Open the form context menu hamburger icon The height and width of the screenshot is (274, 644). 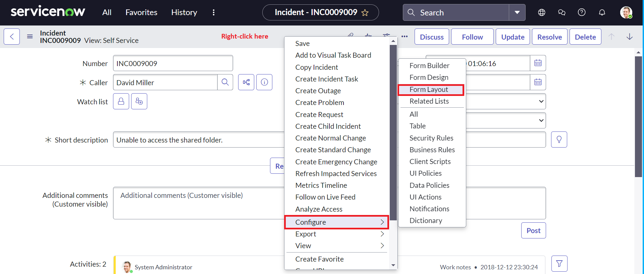pyautogui.click(x=30, y=37)
